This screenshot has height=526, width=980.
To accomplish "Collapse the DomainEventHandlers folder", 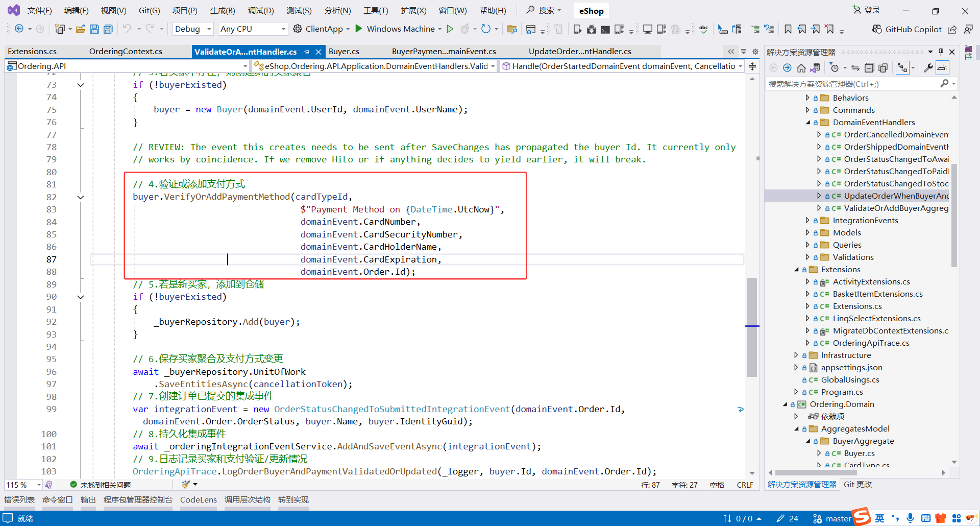I will coord(808,123).
